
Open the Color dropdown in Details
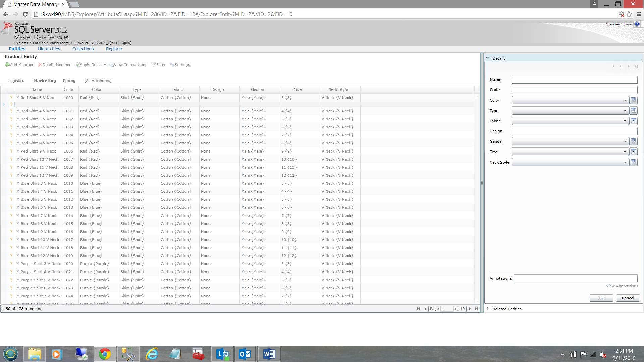(x=625, y=100)
